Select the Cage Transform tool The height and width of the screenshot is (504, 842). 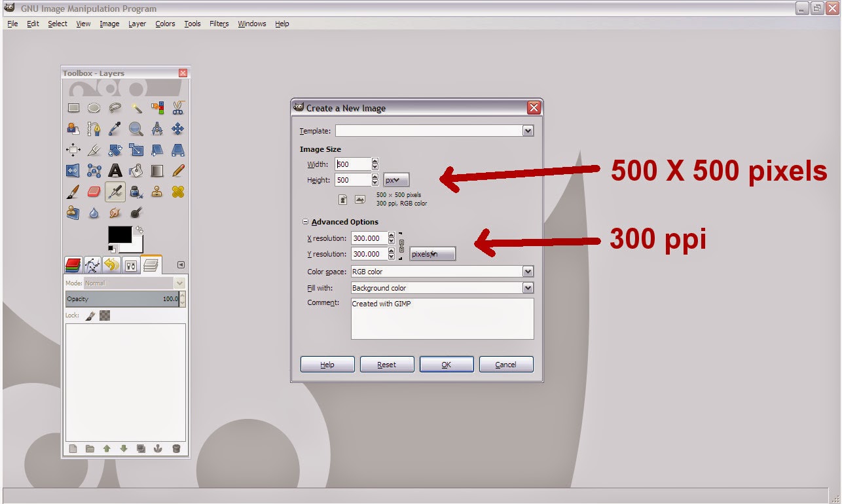(94, 171)
